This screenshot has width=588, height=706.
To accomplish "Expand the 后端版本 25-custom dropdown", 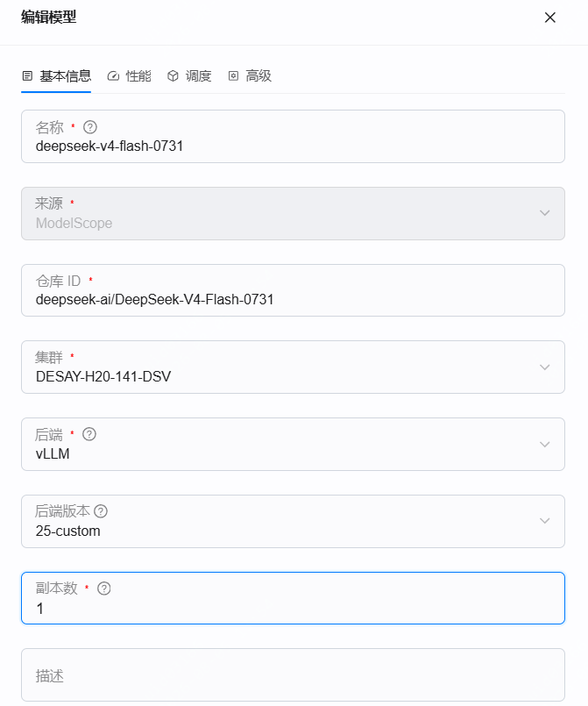I will tap(293, 522).
